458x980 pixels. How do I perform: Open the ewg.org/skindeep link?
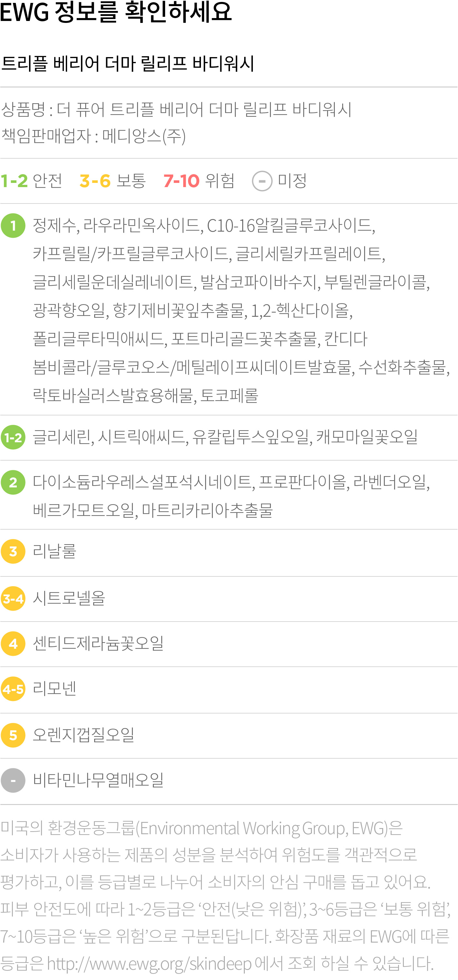pos(149,964)
